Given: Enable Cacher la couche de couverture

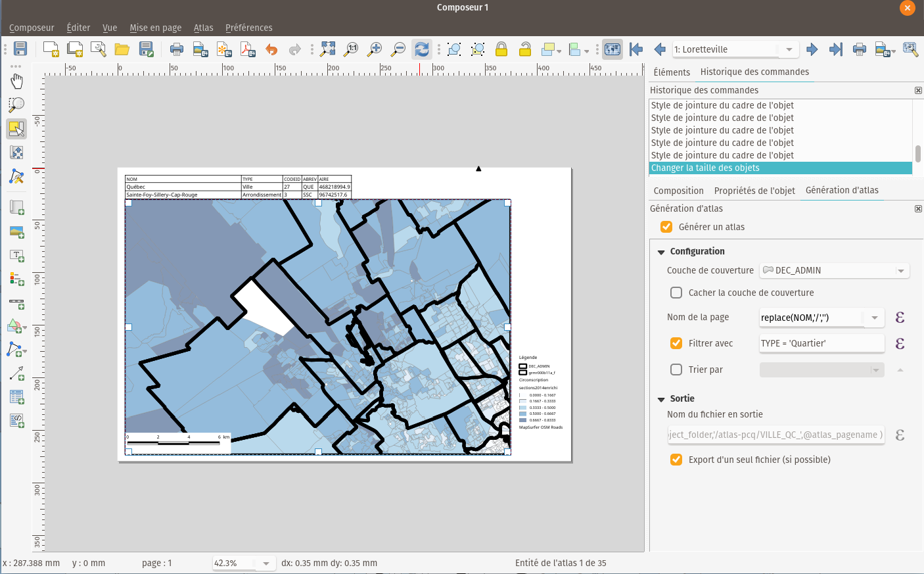Looking at the screenshot, I should click(676, 293).
